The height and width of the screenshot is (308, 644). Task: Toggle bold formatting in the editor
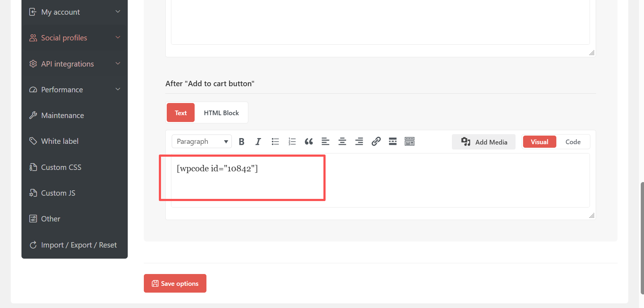241,142
